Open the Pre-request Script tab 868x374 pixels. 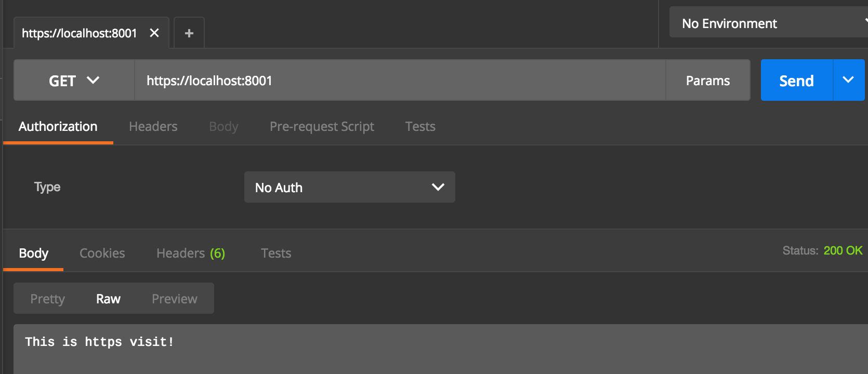tap(322, 127)
